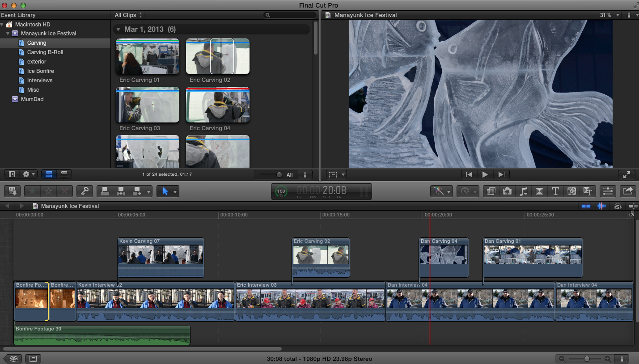Toggle video skimming in timeline

(x=586, y=206)
